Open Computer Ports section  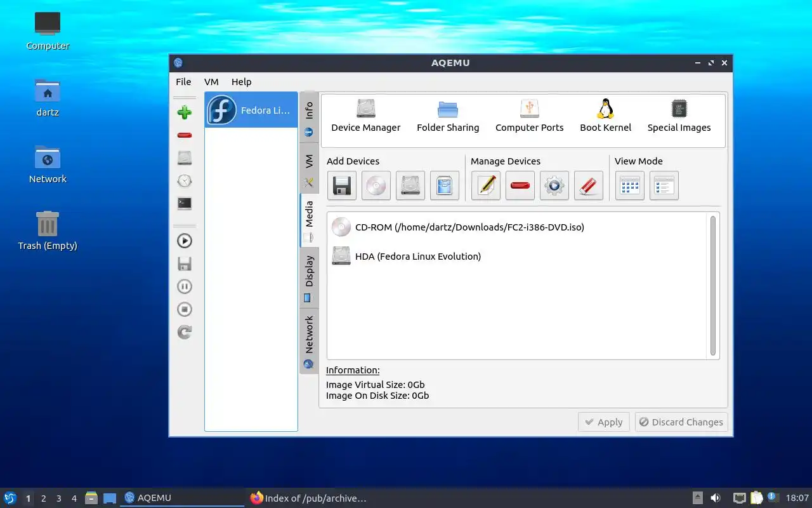(530, 116)
